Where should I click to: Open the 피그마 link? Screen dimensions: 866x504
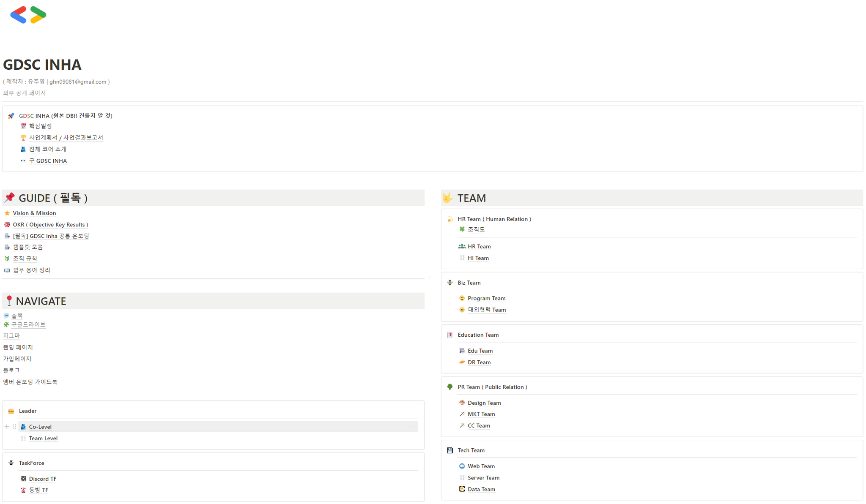(11, 336)
